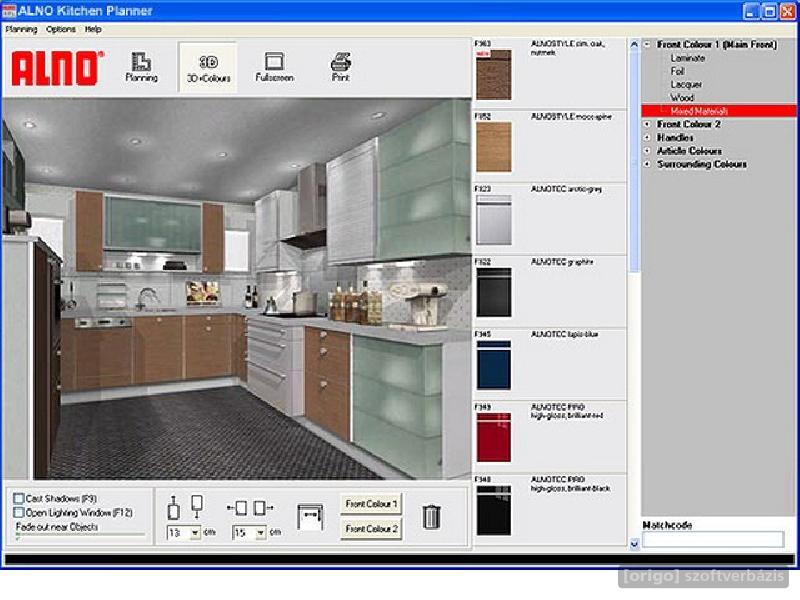Viewport: 800px width, 600px height.
Task: Click the Front Colour 1 button
Action: [371, 504]
